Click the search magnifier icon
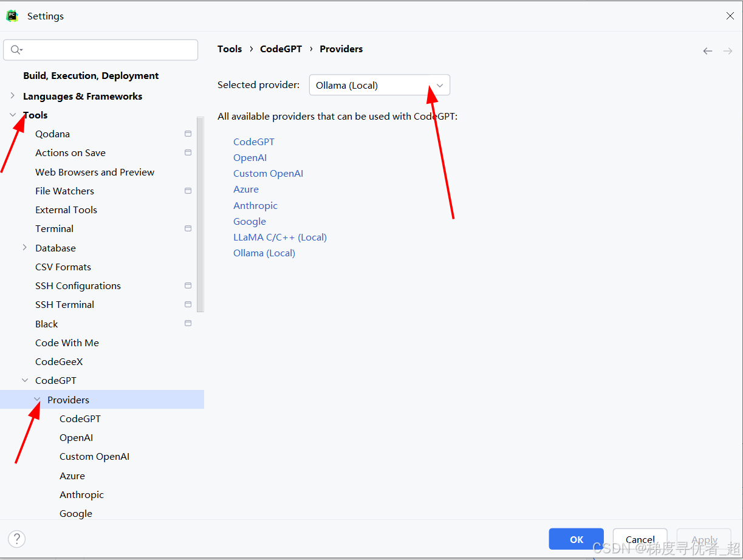 pyautogui.click(x=16, y=50)
